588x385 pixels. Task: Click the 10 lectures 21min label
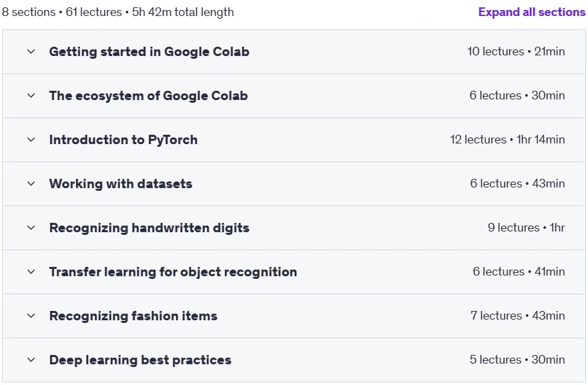coord(516,51)
